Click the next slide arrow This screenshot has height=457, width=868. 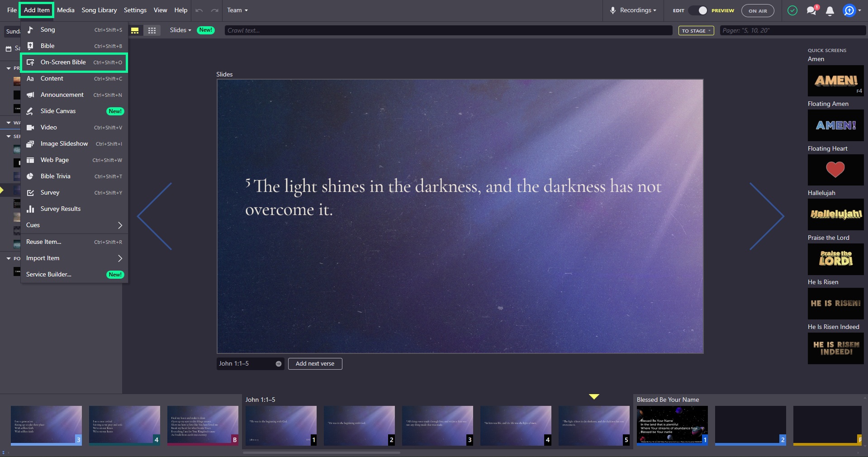coord(766,216)
